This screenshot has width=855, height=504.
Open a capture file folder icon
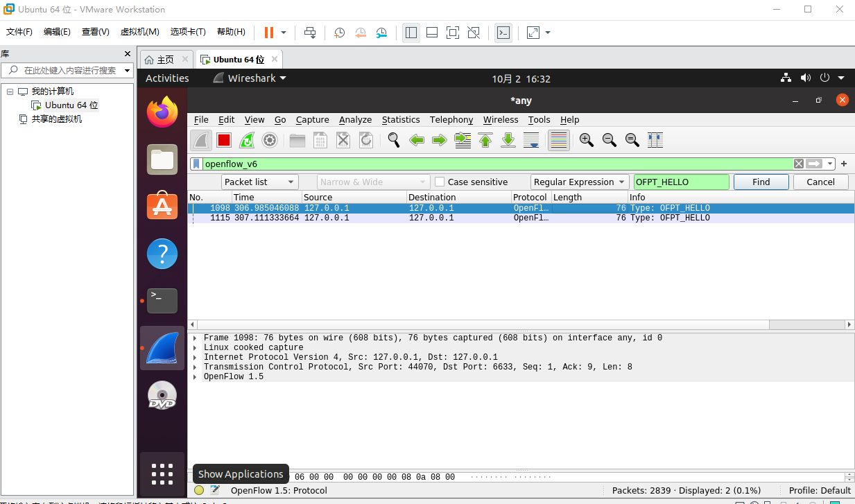297,140
